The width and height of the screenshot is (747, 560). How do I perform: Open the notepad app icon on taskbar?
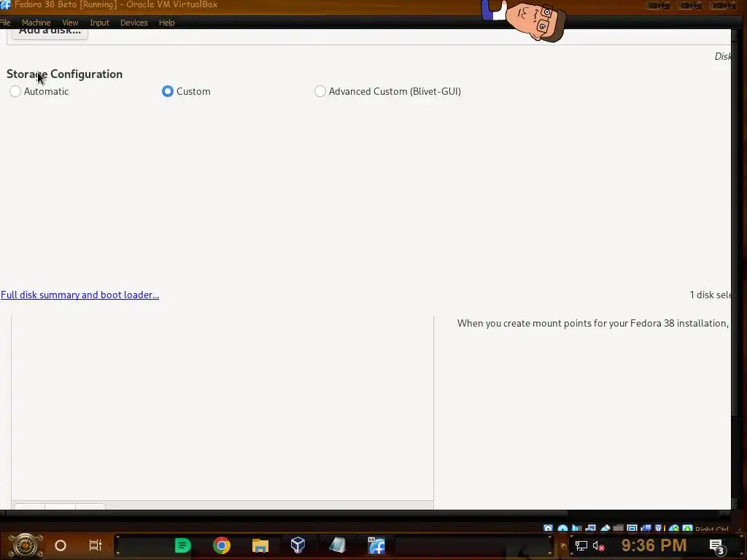pos(337,545)
